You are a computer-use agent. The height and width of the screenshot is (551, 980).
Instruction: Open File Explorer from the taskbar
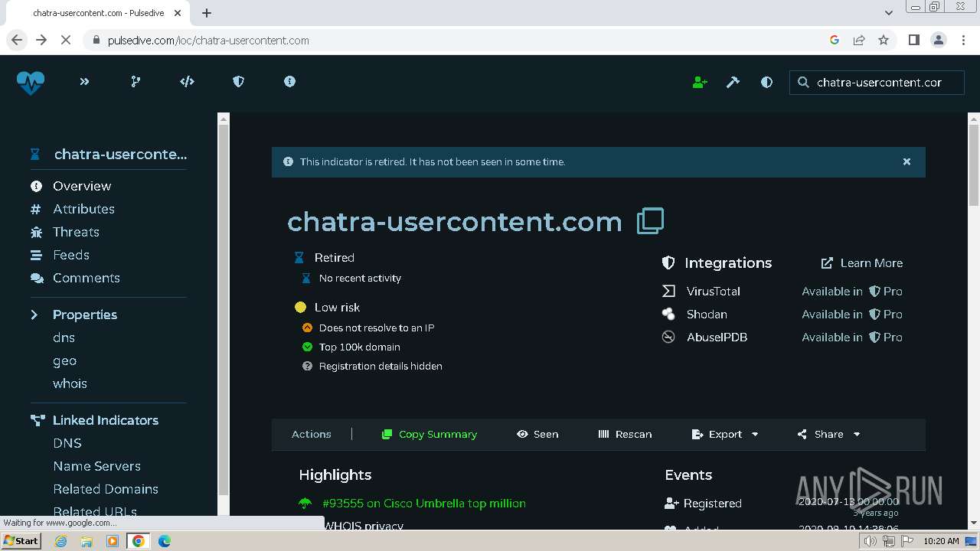point(87,541)
